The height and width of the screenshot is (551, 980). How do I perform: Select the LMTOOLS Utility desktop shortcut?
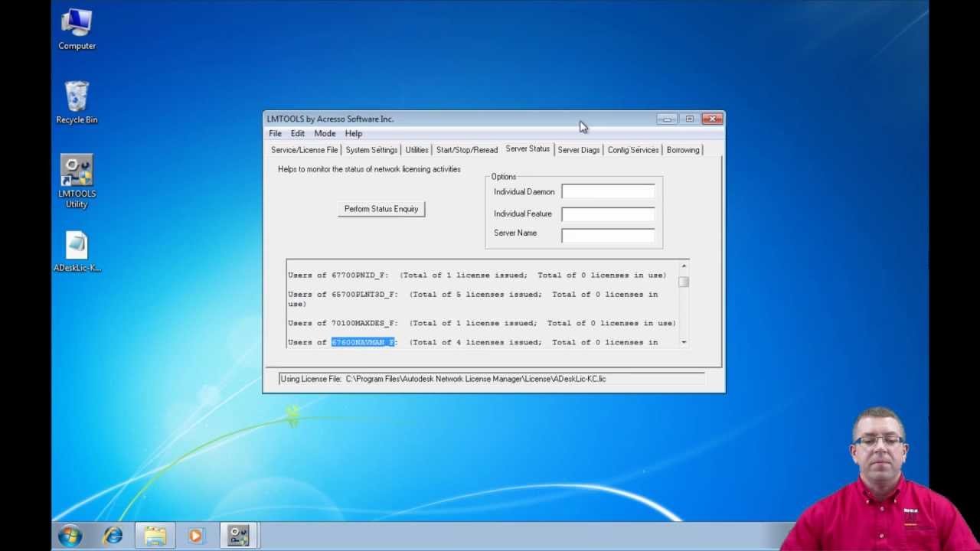pos(77,182)
